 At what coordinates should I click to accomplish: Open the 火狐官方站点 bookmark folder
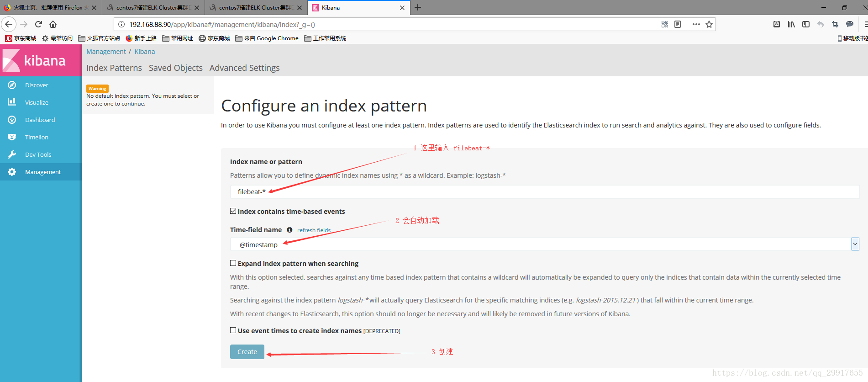(x=99, y=38)
